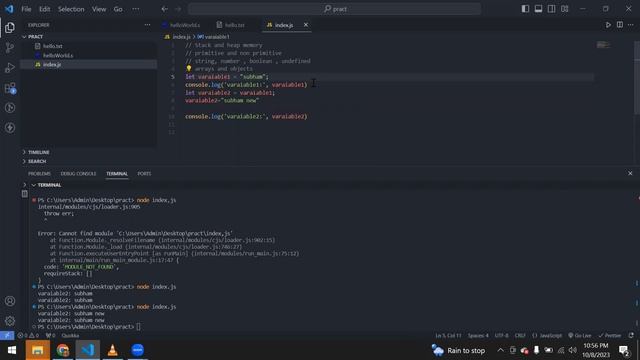Click Quokka in status bar
Viewport: 640px width, 360px height.
70,336
